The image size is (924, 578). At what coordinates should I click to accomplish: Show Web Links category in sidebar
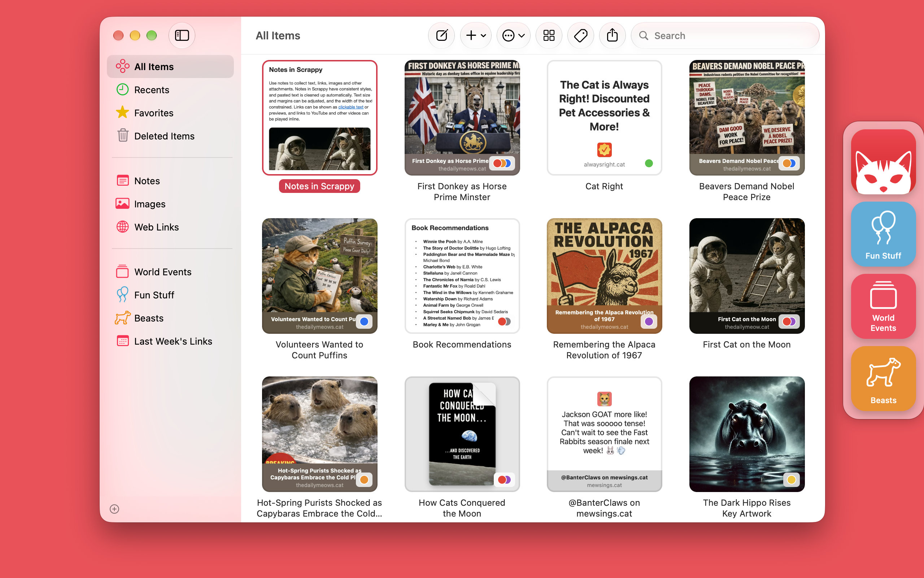point(170,227)
